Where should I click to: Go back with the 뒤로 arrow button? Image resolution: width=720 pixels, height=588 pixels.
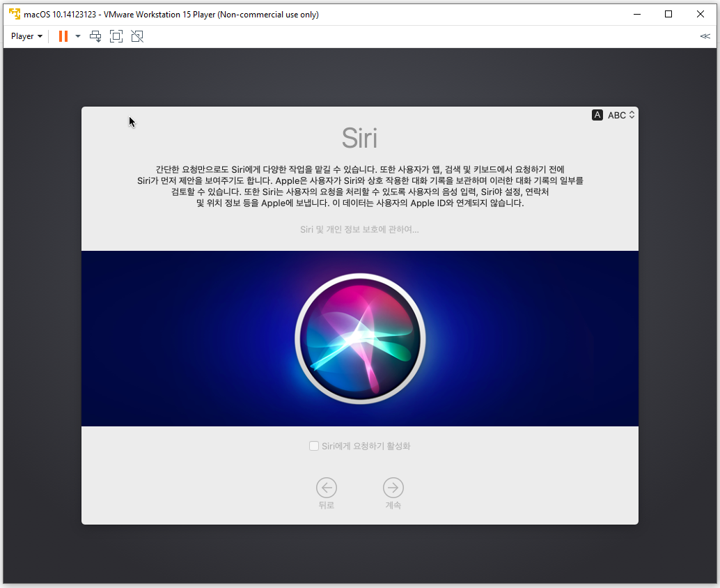pyautogui.click(x=327, y=488)
